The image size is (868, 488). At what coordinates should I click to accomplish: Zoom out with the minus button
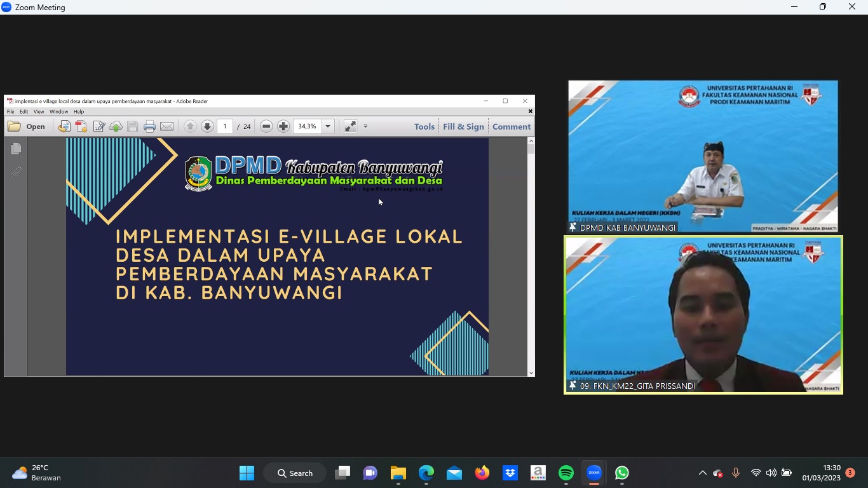[266, 126]
